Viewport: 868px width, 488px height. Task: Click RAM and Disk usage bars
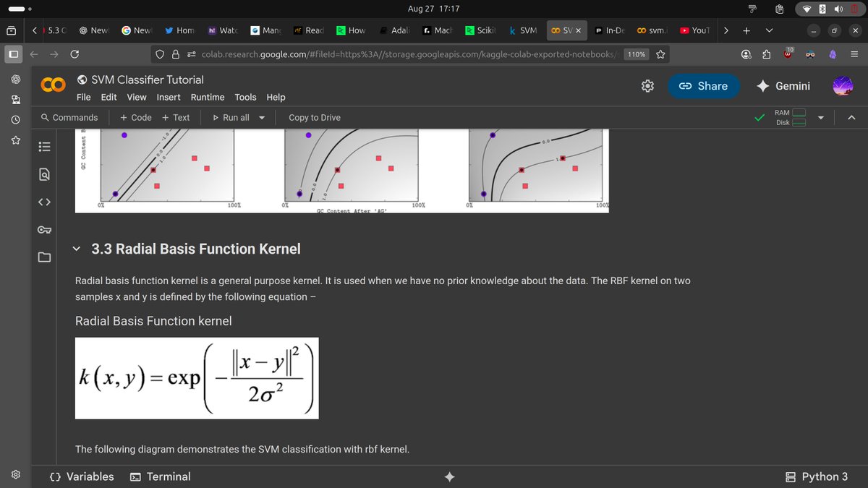tap(790, 118)
